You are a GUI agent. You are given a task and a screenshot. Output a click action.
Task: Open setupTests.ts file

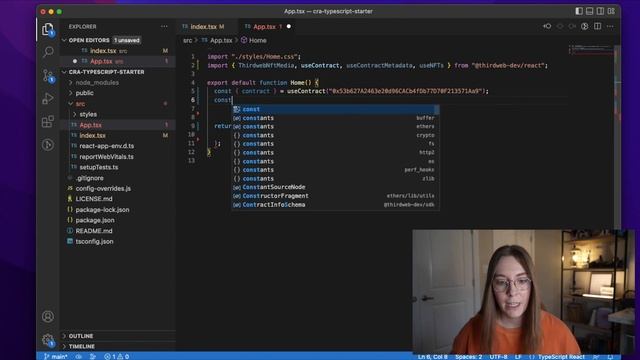tap(118, 167)
